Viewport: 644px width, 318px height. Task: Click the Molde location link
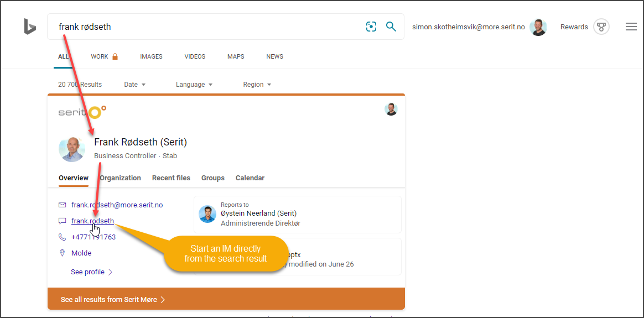[81, 253]
